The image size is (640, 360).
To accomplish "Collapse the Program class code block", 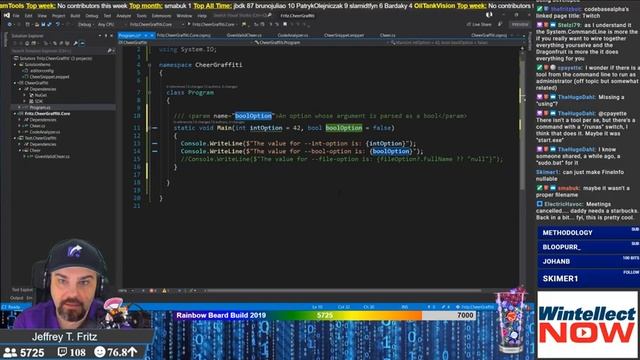I will (150, 93).
